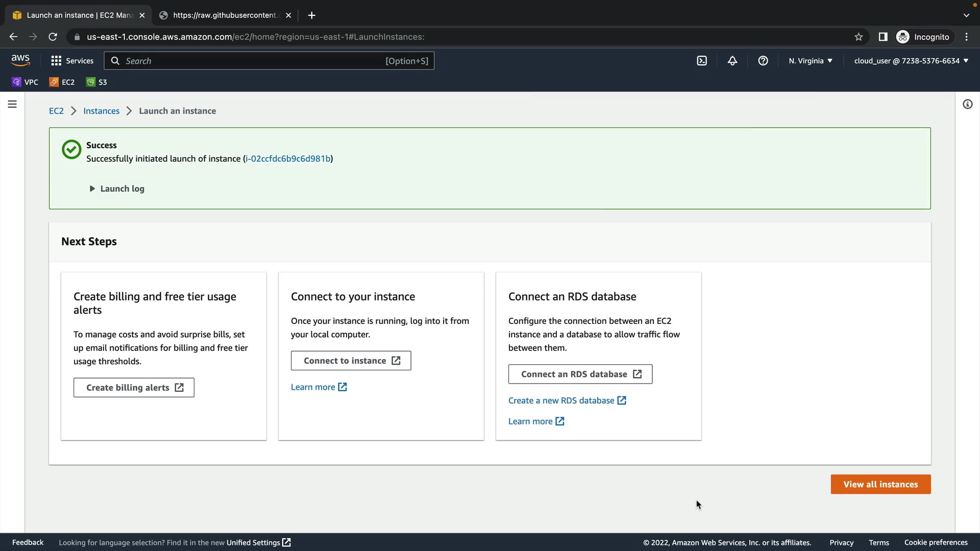Open the help question mark icon

(x=763, y=61)
